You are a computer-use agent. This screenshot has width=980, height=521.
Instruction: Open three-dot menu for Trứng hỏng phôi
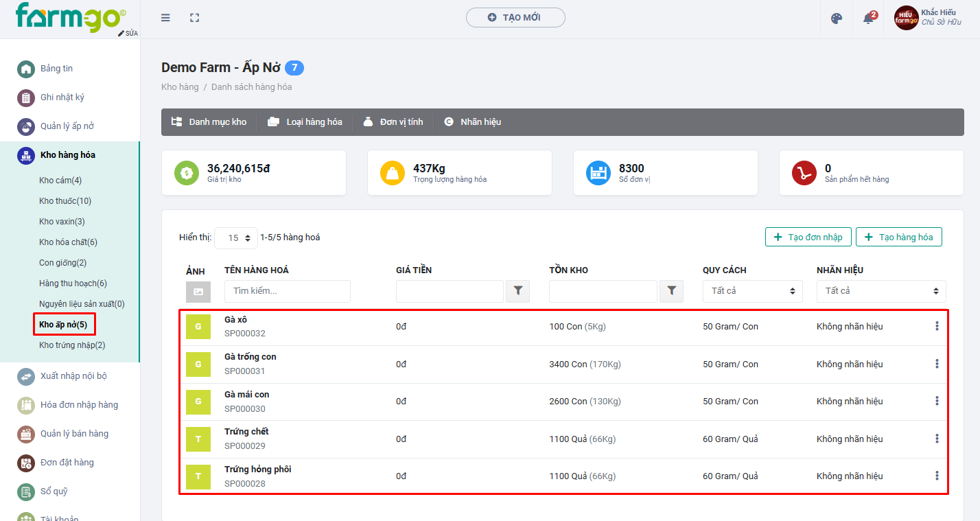pos(937,476)
